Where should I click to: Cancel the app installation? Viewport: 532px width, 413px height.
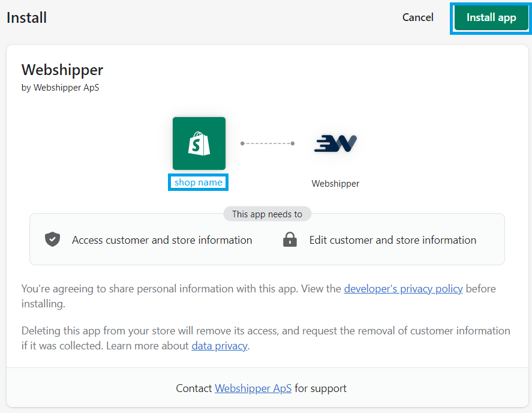pyautogui.click(x=417, y=17)
